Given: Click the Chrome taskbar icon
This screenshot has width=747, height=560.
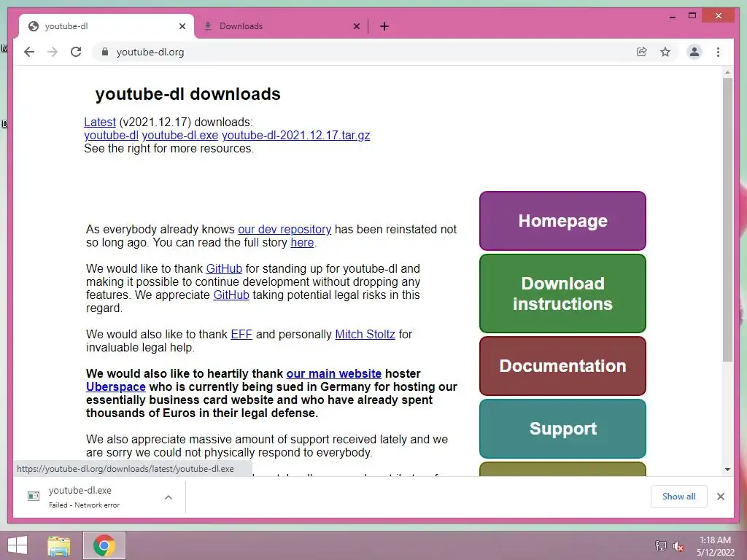Looking at the screenshot, I should click(104, 545).
